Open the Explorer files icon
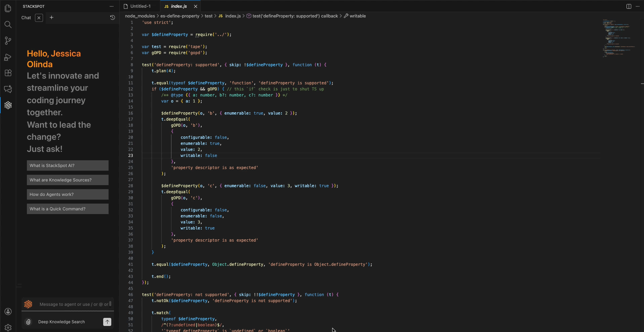This screenshot has height=332, width=644. [x=8, y=8]
